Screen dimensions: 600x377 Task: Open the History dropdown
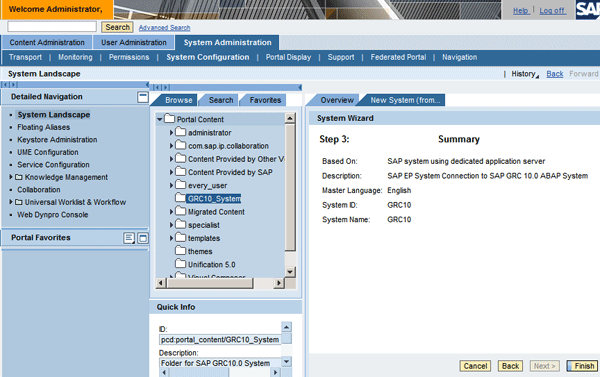click(525, 74)
